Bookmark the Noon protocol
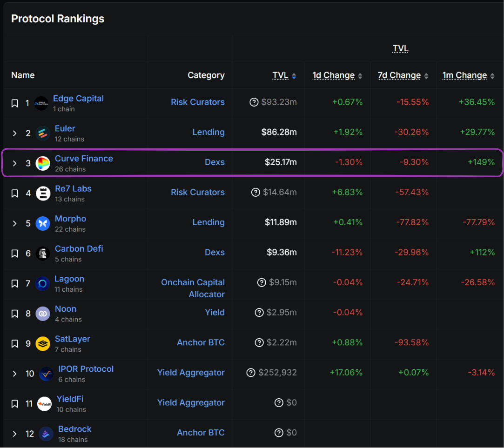Image resolution: width=504 pixels, height=448 pixels. 15,314
